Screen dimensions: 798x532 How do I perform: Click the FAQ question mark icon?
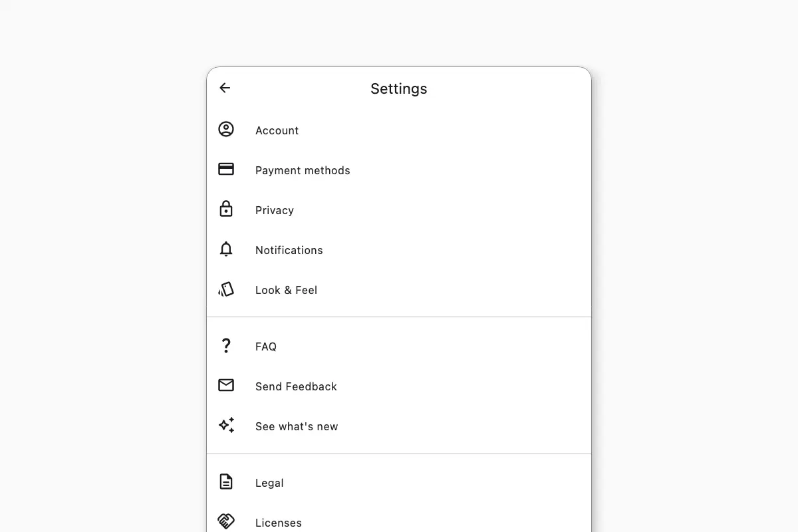(x=226, y=345)
